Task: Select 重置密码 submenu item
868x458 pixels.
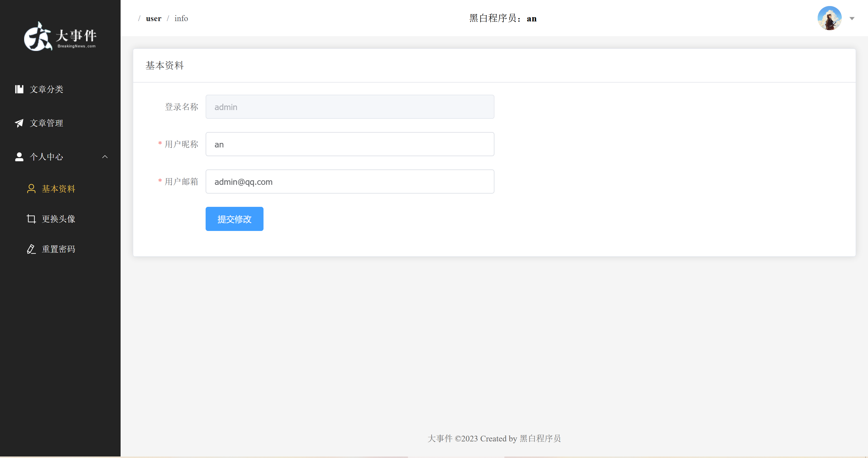Action: (58, 249)
